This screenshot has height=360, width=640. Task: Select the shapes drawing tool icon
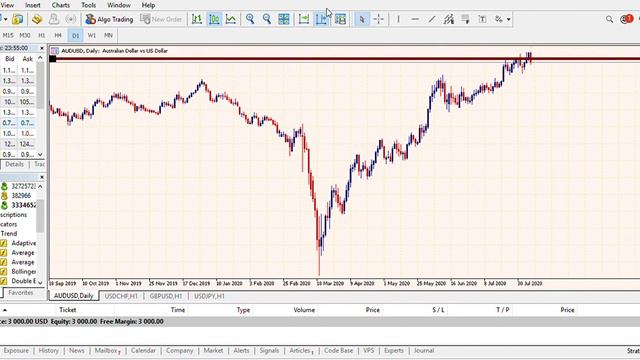pos(465,19)
